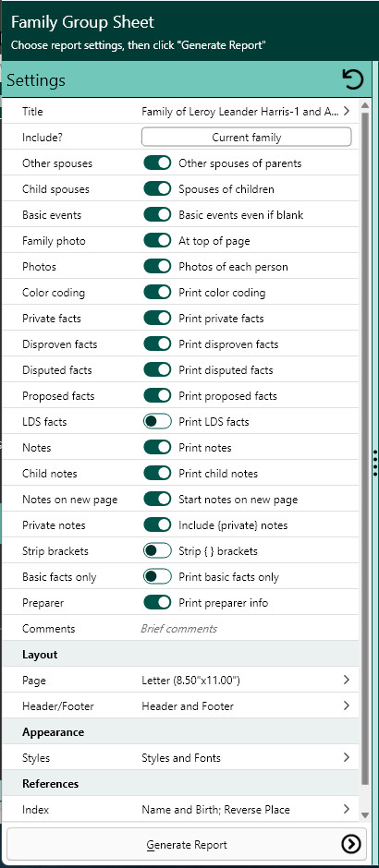
Task: Click the Current family button
Action: click(x=247, y=138)
